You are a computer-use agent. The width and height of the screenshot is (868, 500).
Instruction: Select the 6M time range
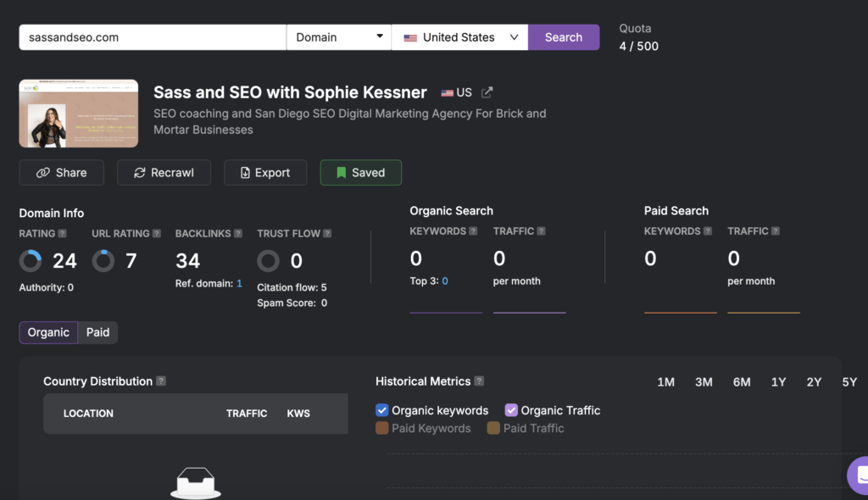pos(741,382)
